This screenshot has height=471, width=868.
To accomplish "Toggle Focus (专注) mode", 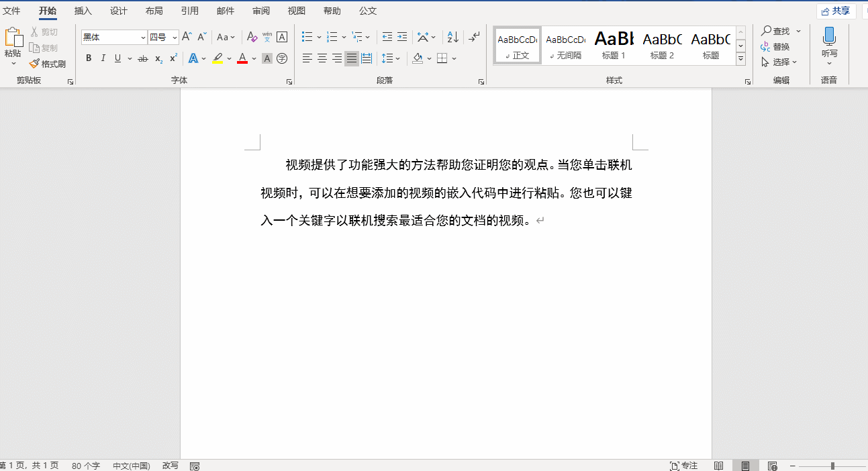I will tap(684, 466).
